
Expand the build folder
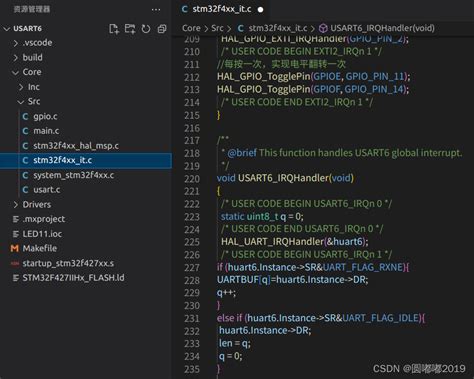16,58
